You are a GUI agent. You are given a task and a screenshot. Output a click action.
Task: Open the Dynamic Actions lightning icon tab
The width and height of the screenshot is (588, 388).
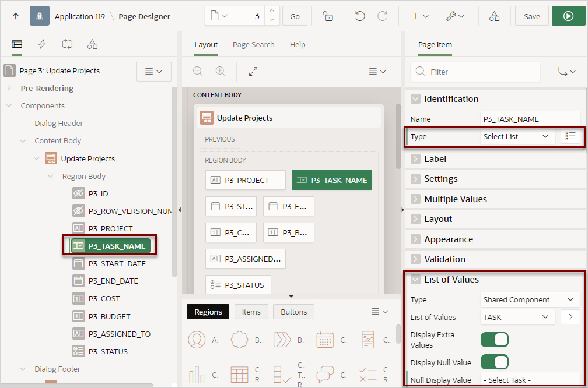coord(41,44)
